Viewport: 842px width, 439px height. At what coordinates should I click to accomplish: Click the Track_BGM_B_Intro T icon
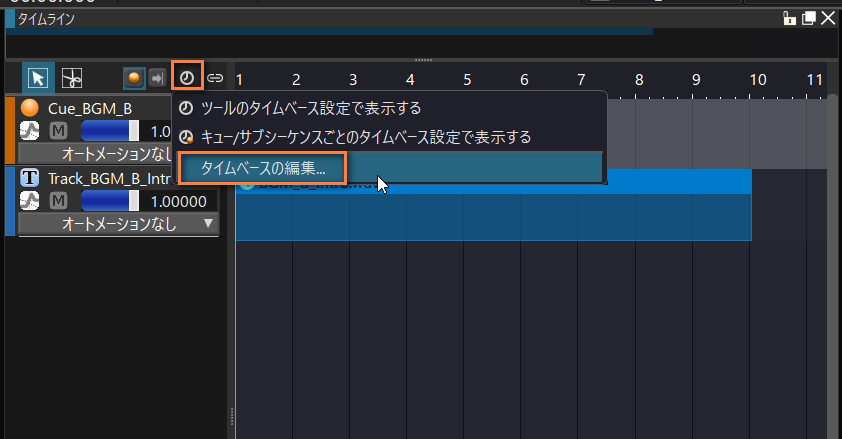pos(30,178)
